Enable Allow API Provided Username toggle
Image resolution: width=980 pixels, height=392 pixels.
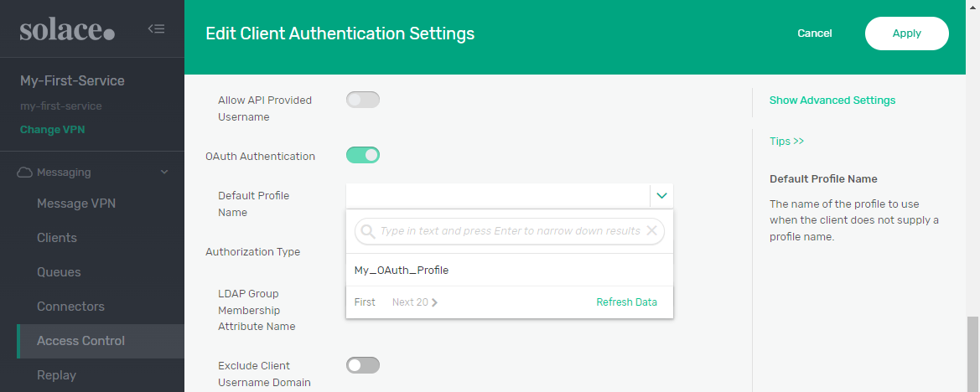tap(362, 101)
